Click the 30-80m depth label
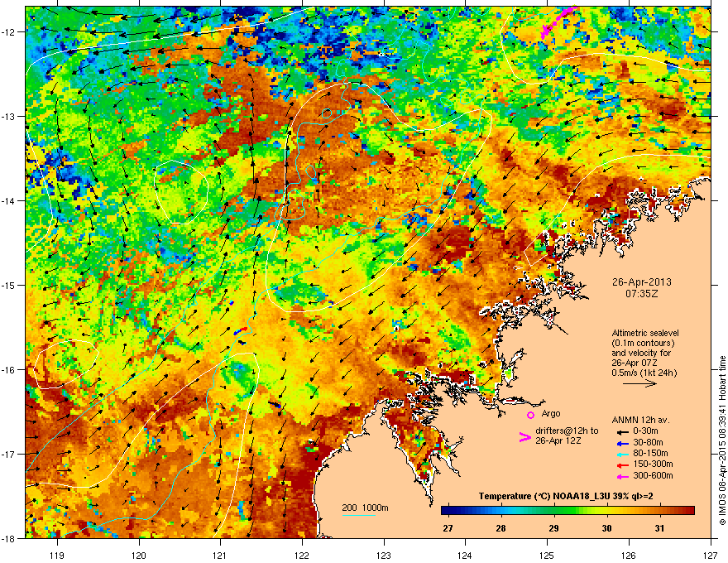Viewport: 728px width, 563px height. point(648,443)
